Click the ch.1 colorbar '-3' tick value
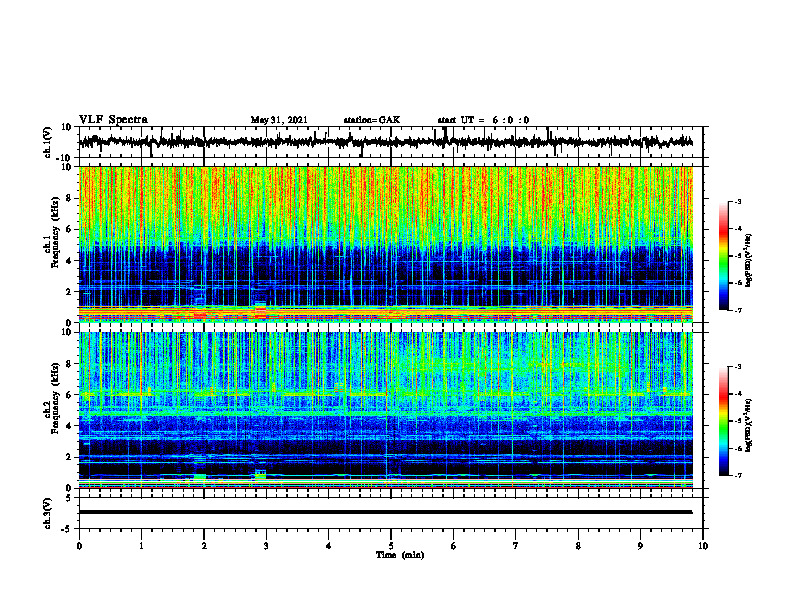This screenshot has width=792, height=612. (738, 201)
